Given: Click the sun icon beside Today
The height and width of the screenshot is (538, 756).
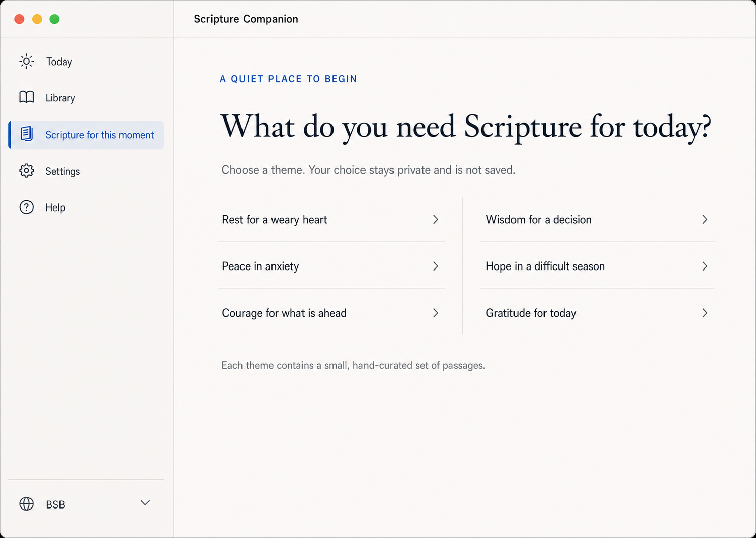Looking at the screenshot, I should 26,62.
